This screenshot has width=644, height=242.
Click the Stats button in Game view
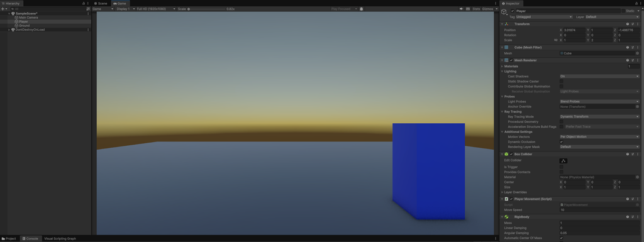click(x=476, y=9)
